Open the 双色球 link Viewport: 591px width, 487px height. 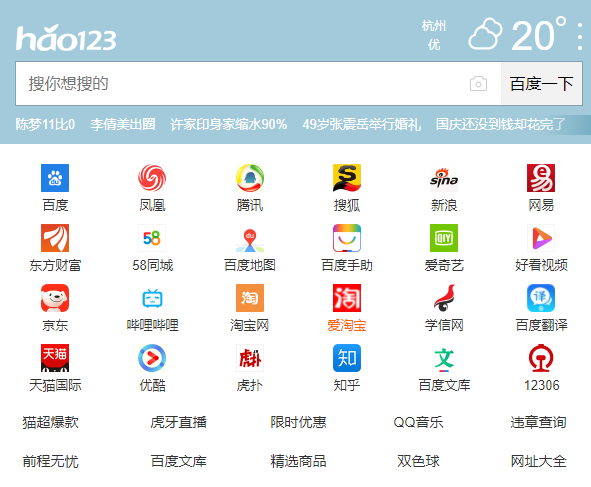[418, 461]
